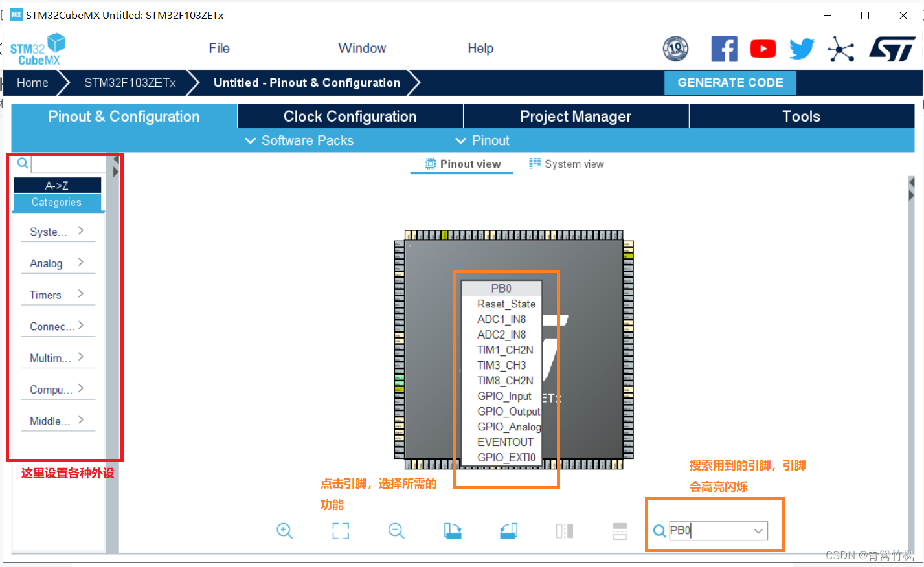The image size is (924, 567).
Task: Rotate chip view counter-clockwise icon
Action: [x=508, y=531]
